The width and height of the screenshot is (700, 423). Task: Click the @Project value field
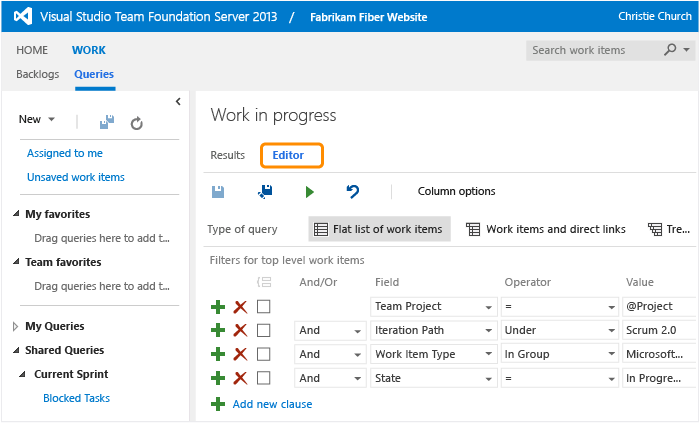(659, 307)
